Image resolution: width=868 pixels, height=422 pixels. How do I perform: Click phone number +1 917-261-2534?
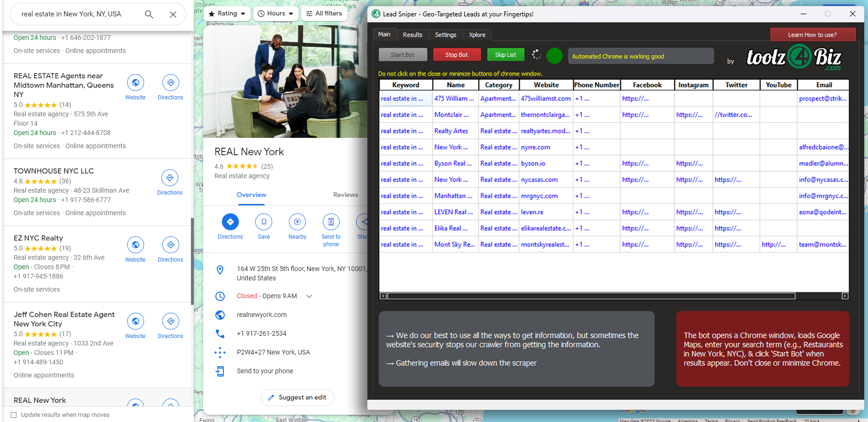[x=262, y=334]
